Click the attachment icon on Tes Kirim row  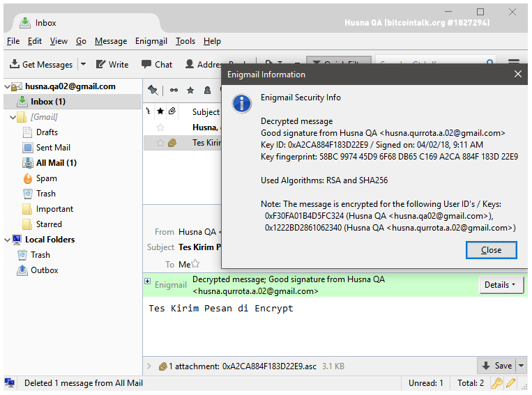172,143
